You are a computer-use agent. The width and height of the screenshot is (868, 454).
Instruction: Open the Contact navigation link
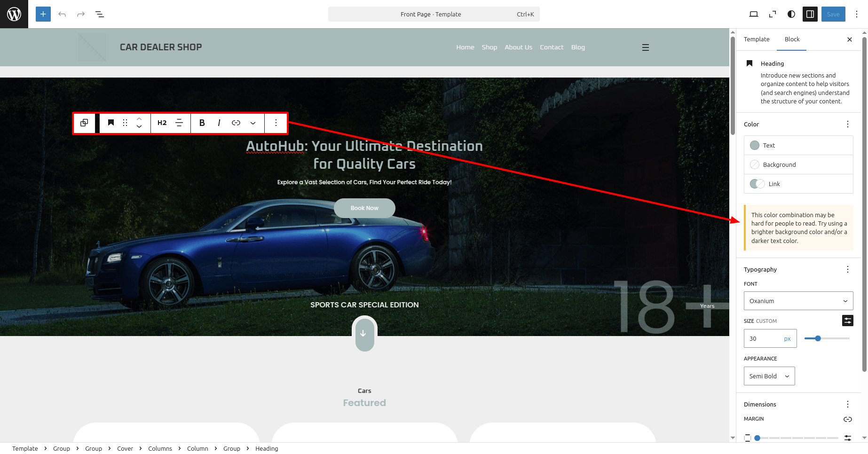[x=552, y=47]
